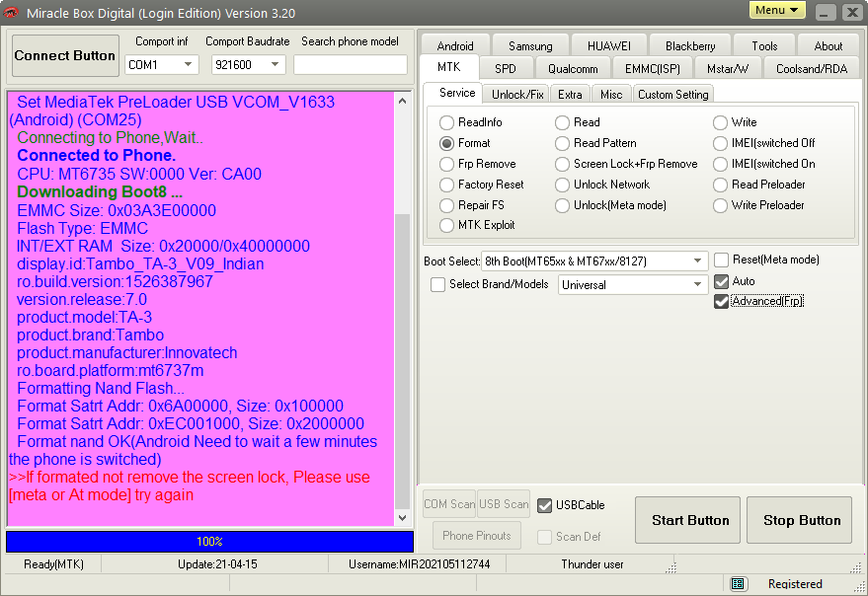Click the status bar list icon beside Registered

coord(737,584)
